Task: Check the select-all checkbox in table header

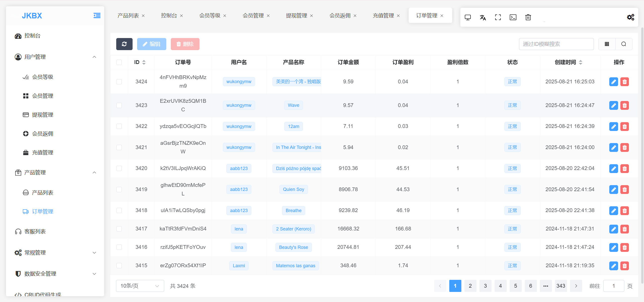Action: pos(119,62)
